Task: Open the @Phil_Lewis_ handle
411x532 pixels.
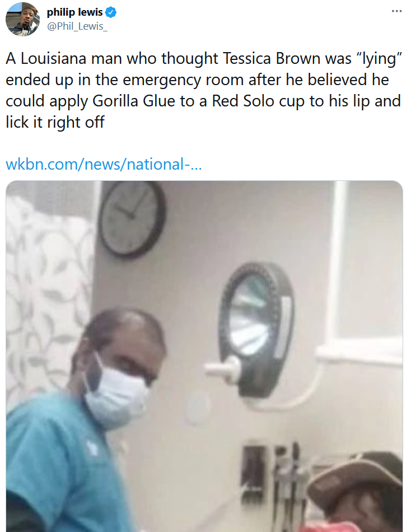Action: coord(77,26)
